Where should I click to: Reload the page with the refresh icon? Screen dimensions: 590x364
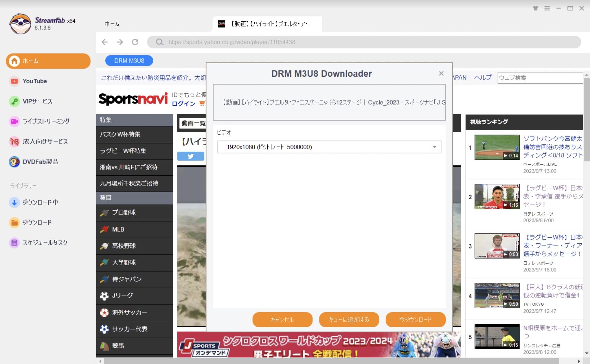click(135, 42)
